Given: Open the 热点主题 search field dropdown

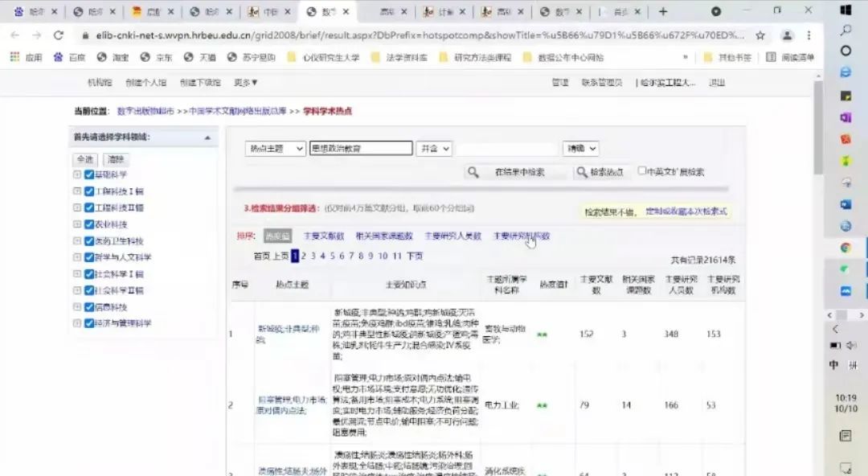Looking at the screenshot, I should click(275, 149).
